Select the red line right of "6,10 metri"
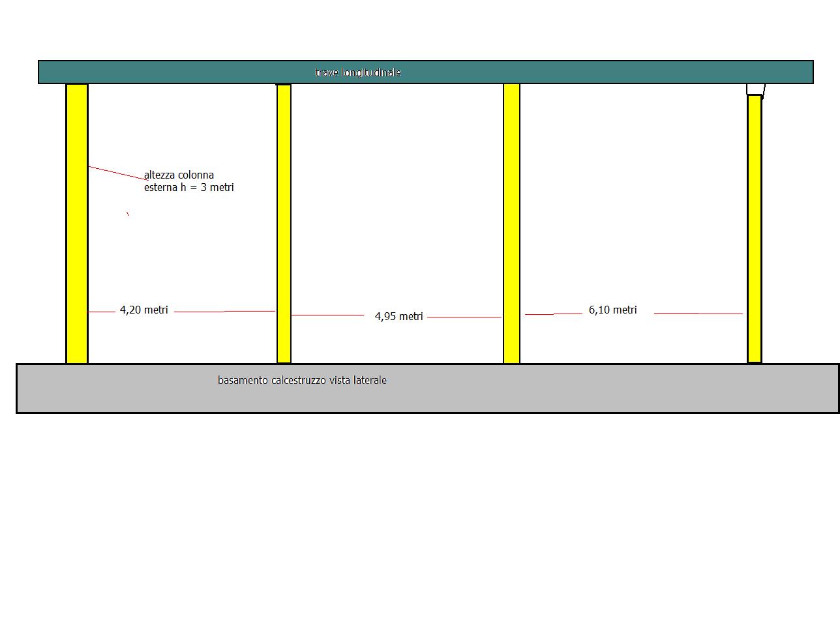The height and width of the screenshot is (631, 840). [x=698, y=314]
